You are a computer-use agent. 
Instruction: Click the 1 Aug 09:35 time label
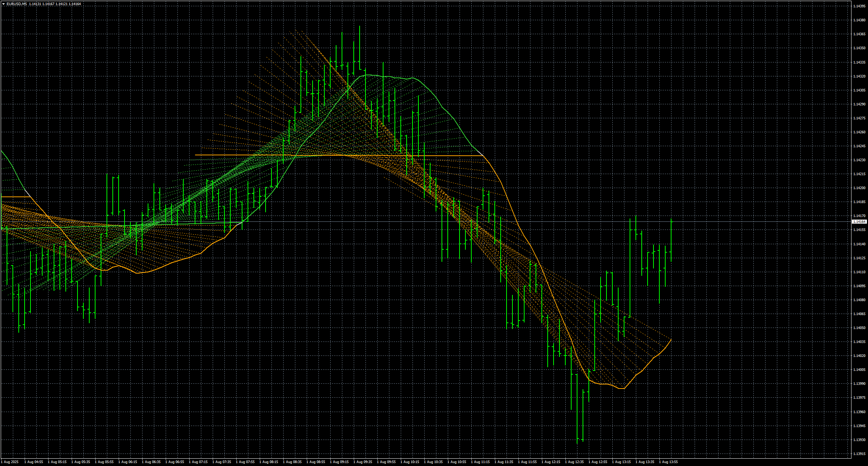(363, 462)
